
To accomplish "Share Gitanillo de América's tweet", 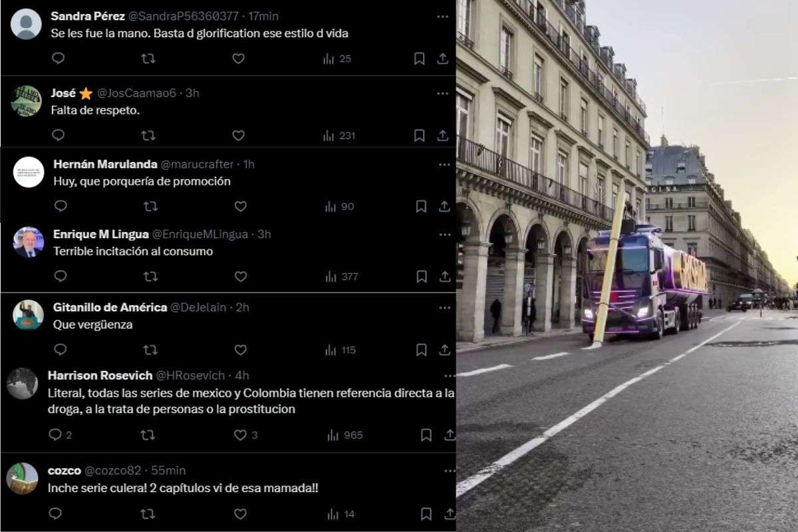I will [x=444, y=350].
